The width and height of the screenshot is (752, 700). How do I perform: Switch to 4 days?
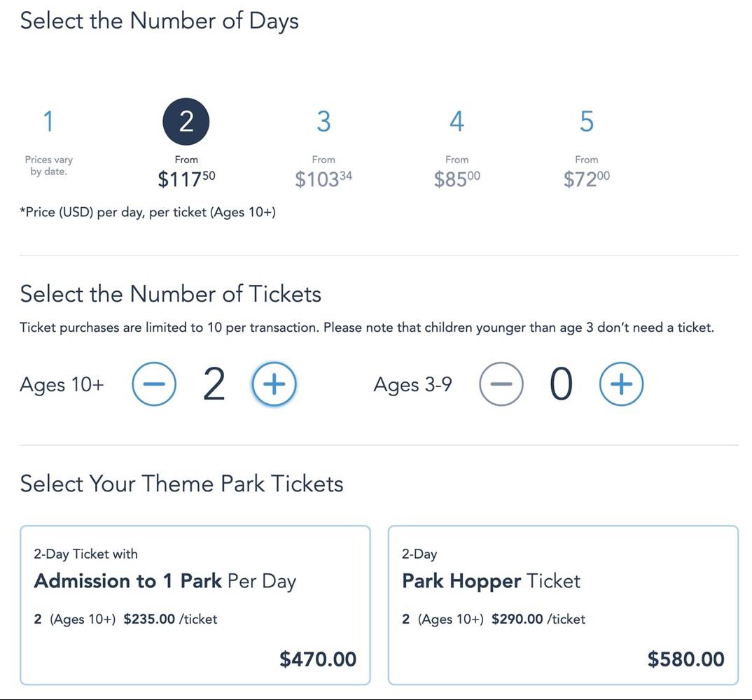457,122
